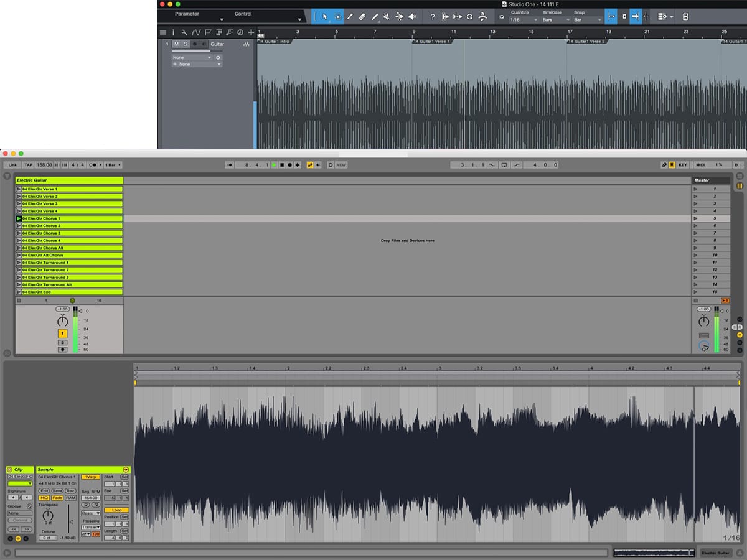The width and height of the screenshot is (747, 560).
Task: Open the 1 Bar quantization menu
Action: pos(113,165)
